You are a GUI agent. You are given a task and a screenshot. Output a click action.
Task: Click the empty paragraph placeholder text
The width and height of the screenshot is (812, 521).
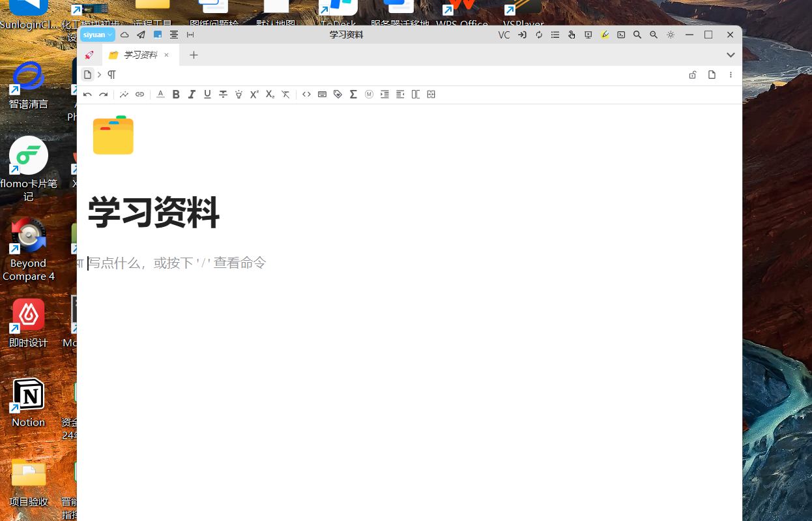point(177,263)
